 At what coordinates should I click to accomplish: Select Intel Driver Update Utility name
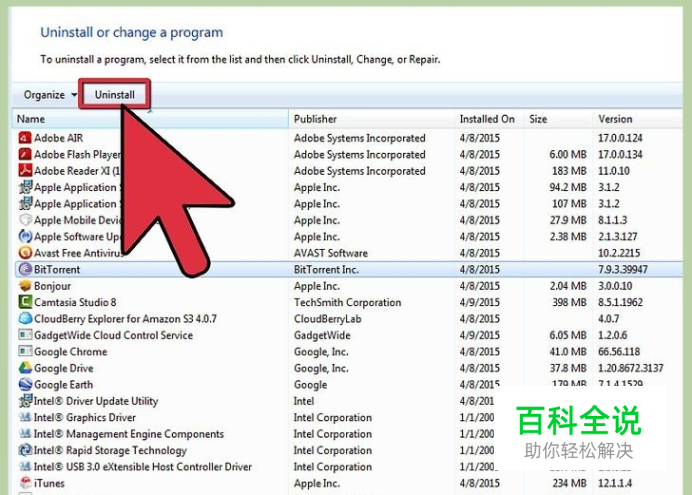click(96, 401)
